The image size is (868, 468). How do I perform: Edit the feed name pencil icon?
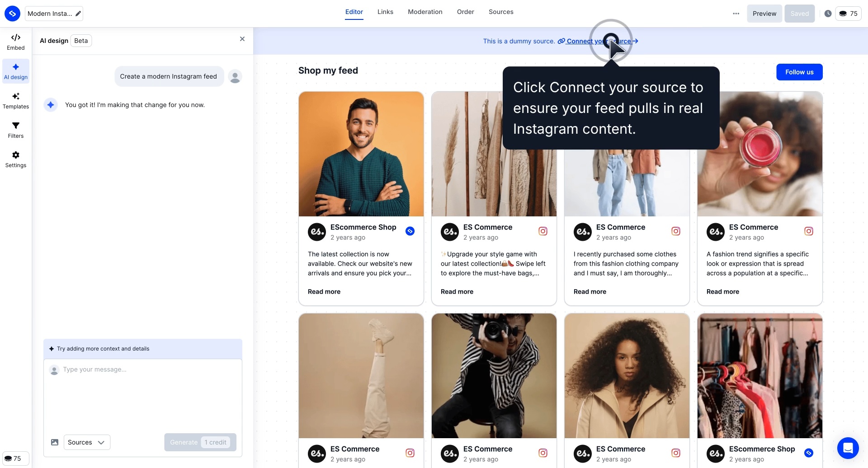[x=78, y=14]
